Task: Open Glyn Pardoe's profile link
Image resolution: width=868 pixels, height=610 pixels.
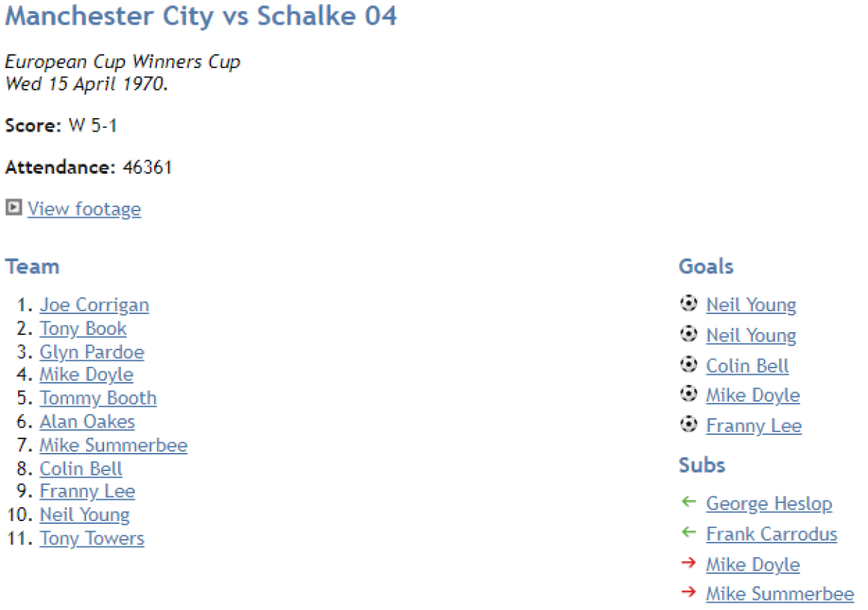Action: coord(92,352)
